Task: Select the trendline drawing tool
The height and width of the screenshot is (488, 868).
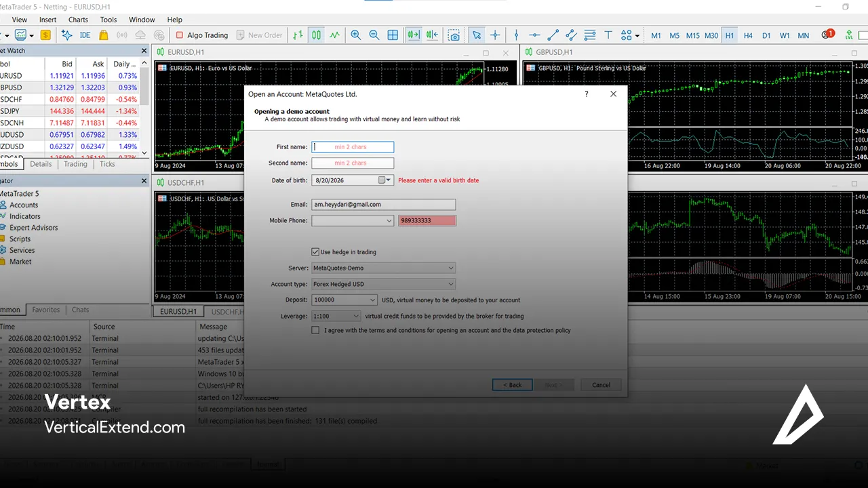Action: (x=553, y=35)
